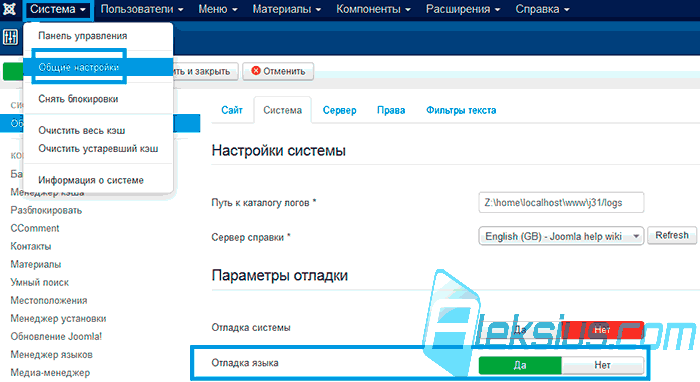This screenshot has width=700, height=382.
Task: Open the Система menu
Action: coord(58,9)
